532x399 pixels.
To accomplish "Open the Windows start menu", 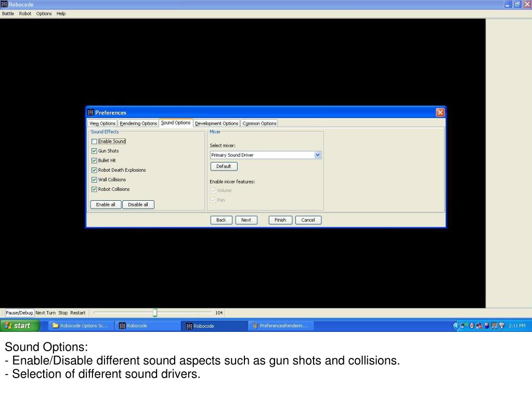I will point(20,326).
